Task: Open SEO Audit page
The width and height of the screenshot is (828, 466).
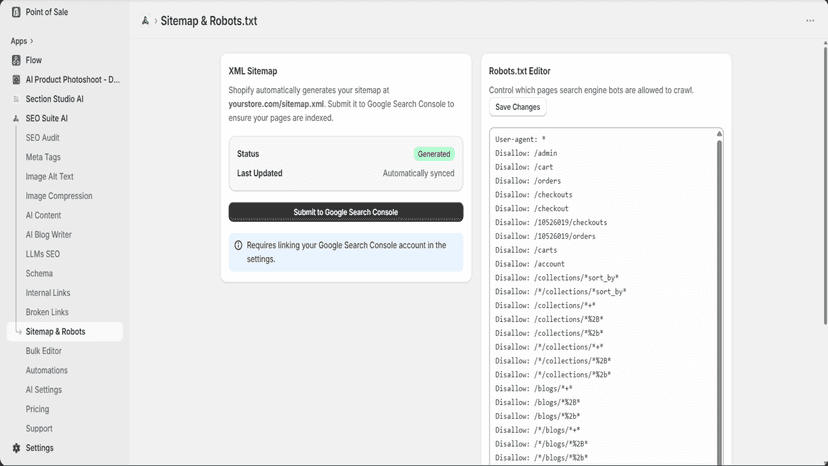Action: 43,138
